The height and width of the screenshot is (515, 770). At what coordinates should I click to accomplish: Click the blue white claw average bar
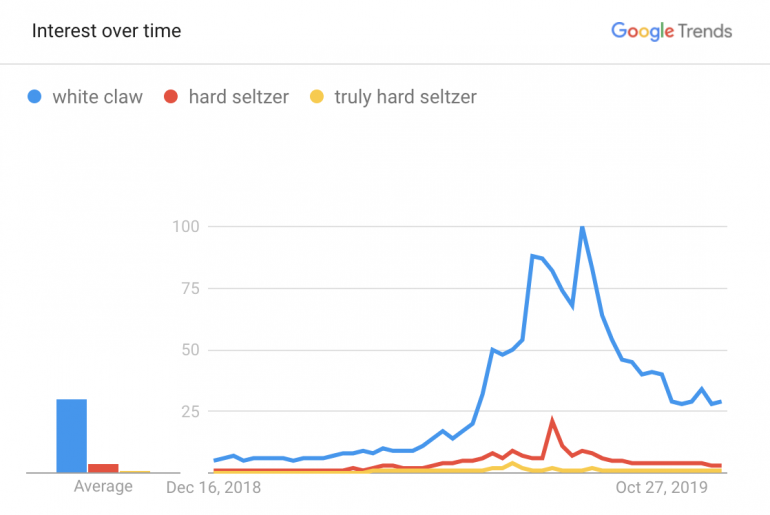tap(71, 436)
